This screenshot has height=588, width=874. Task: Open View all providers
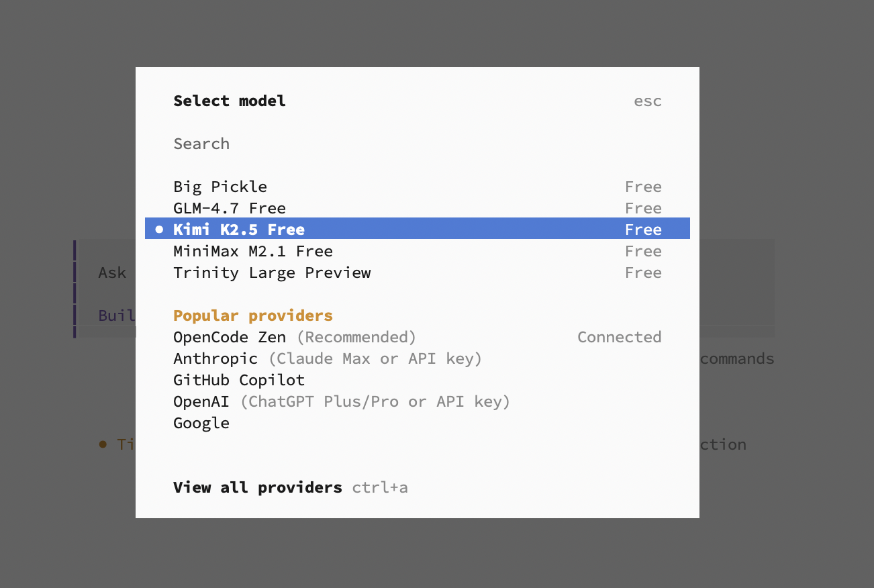point(258,487)
